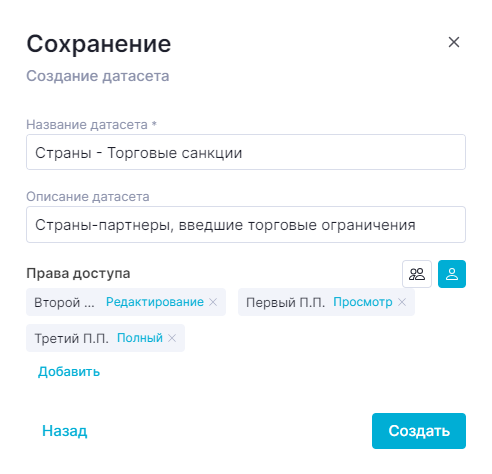Open Редактирование permission dropdown
Viewport: 492px width, 474px height.
coord(155,302)
